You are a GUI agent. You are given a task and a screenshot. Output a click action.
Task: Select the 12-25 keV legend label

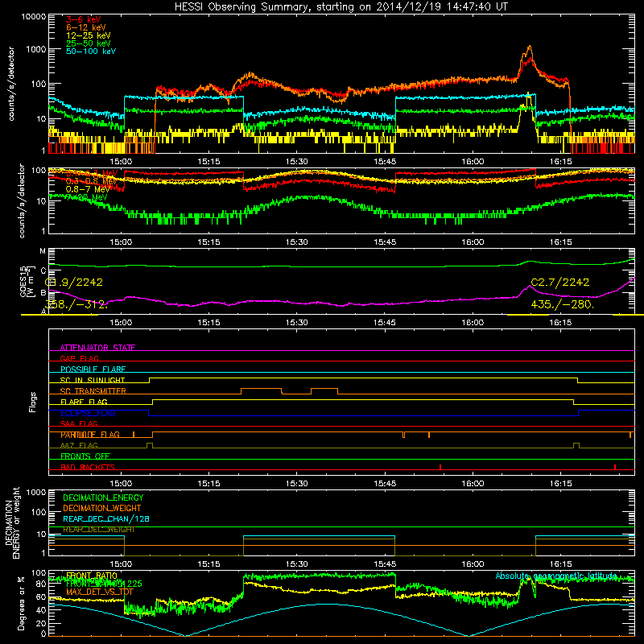89,35
